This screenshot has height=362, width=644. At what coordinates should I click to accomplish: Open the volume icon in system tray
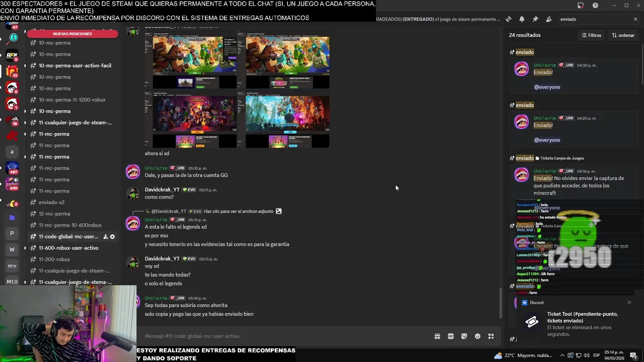coord(586,355)
